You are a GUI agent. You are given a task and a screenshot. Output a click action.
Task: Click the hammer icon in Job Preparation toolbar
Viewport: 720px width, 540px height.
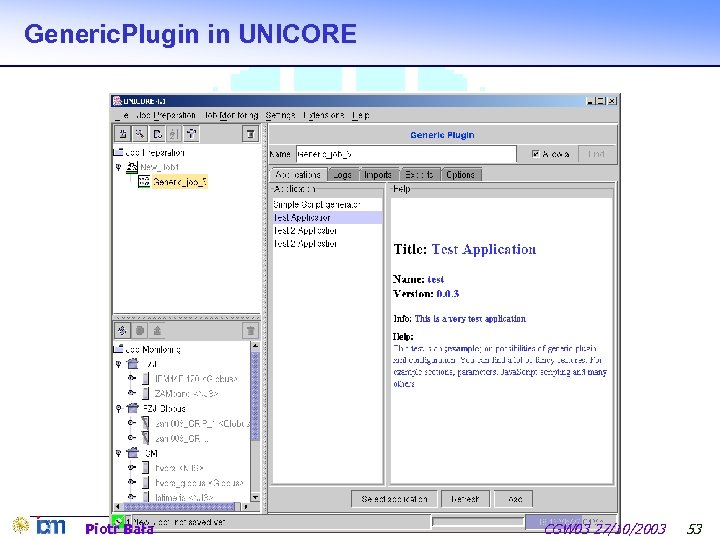191,134
